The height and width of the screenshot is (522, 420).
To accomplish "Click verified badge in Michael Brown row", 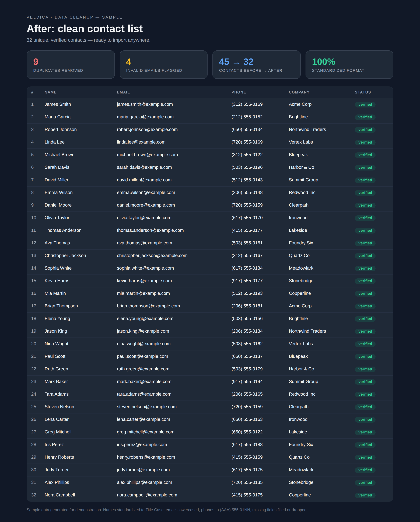I will pos(365,155).
